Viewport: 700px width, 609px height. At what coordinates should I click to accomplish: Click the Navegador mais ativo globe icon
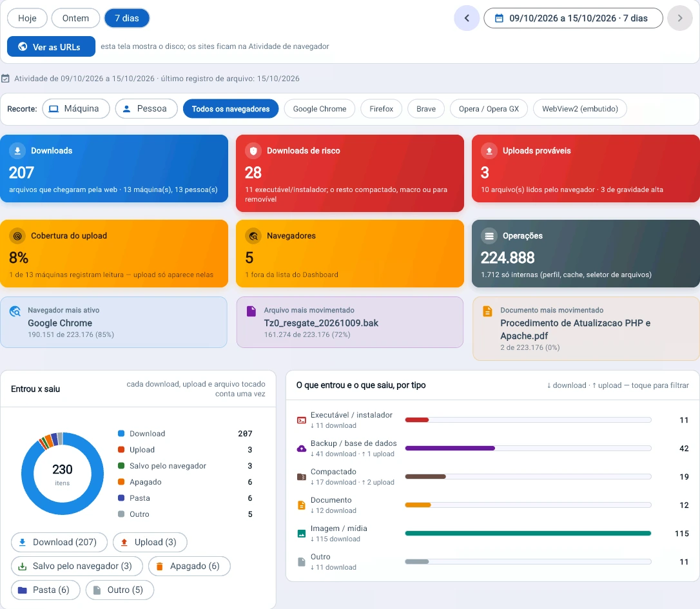[x=15, y=311]
